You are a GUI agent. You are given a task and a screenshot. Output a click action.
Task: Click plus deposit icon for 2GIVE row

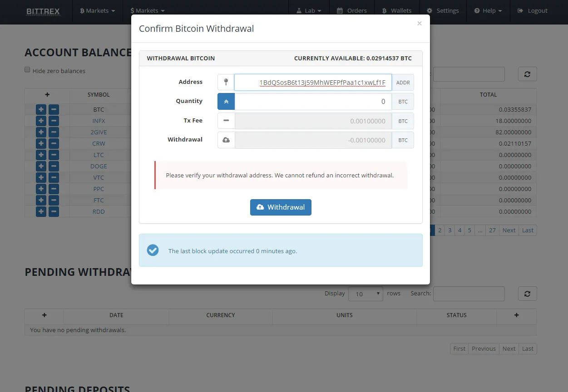tap(41, 132)
